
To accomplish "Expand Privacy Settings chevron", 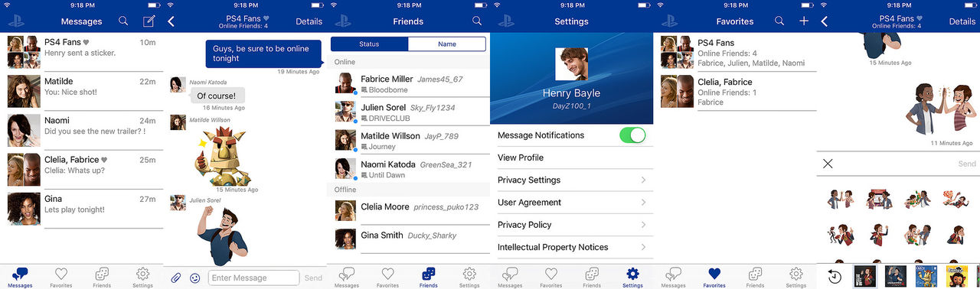I will pyautogui.click(x=643, y=180).
